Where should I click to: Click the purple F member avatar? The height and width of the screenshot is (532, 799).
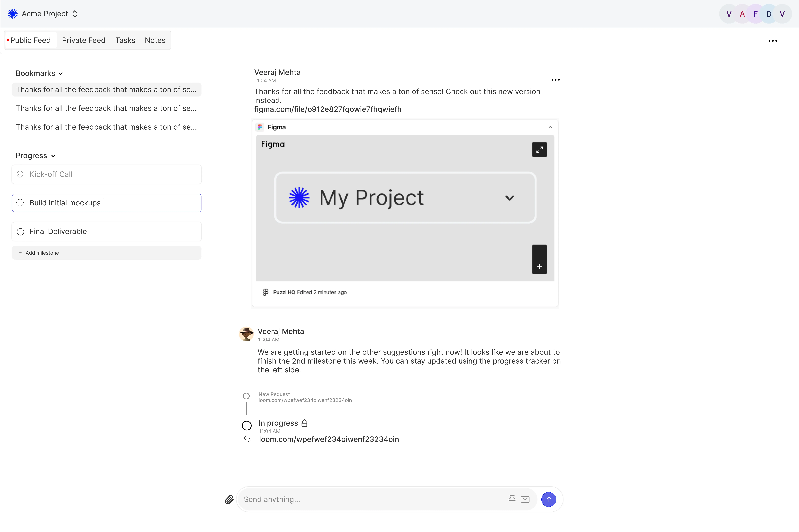tap(755, 14)
